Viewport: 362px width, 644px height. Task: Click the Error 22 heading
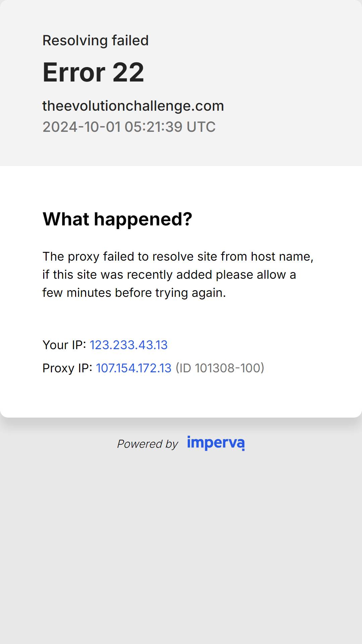click(x=93, y=72)
